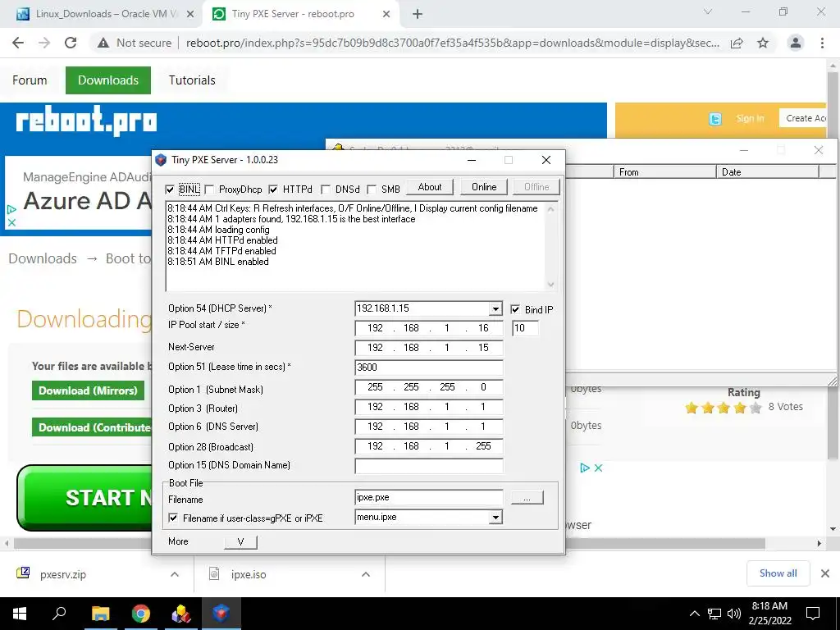Click the log scrollbar down arrow
The width and height of the screenshot is (840, 630).
[x=550, y=285]
